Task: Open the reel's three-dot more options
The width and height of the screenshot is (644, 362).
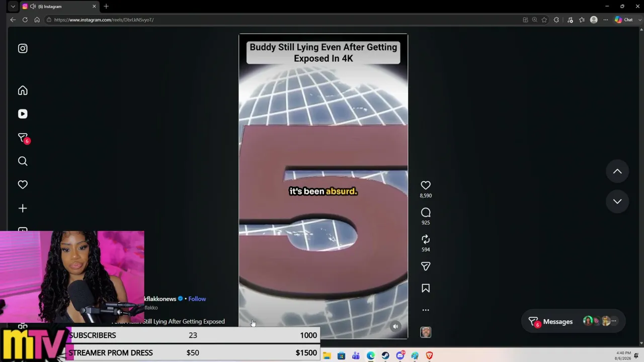Action: (x=426, y=310)
